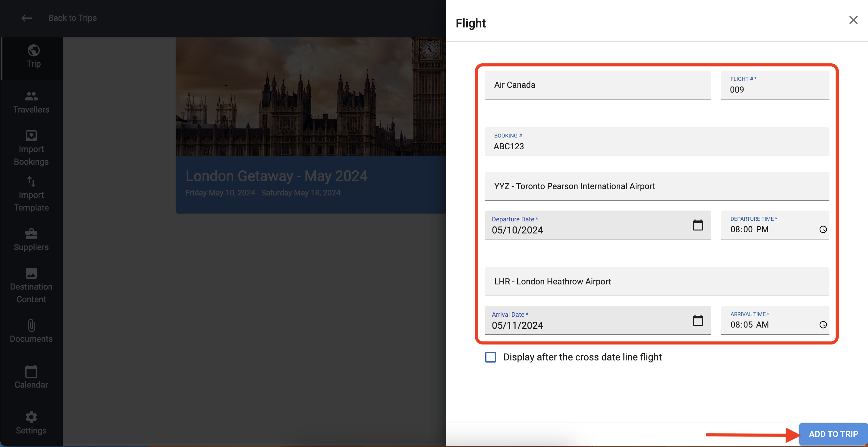Open Arrival Time clock picker
The image size is (868, 447).
823,325
